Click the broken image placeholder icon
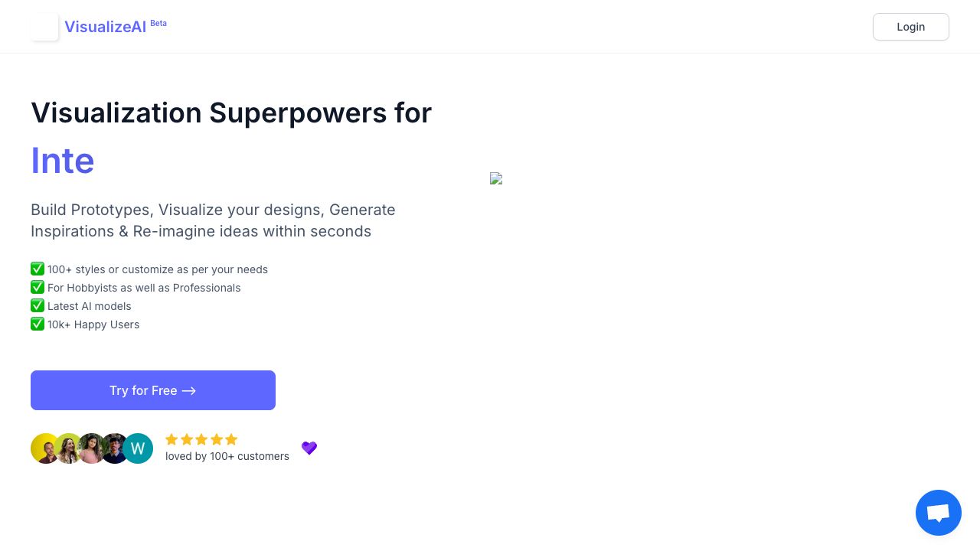The image size is (980, 551). pyautogui.click(x=496, y=178)
